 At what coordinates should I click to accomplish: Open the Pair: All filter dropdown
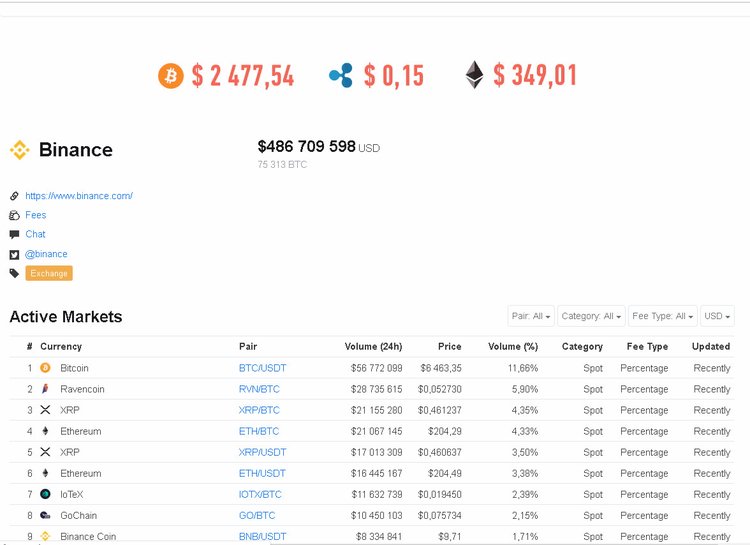point(531,316)
